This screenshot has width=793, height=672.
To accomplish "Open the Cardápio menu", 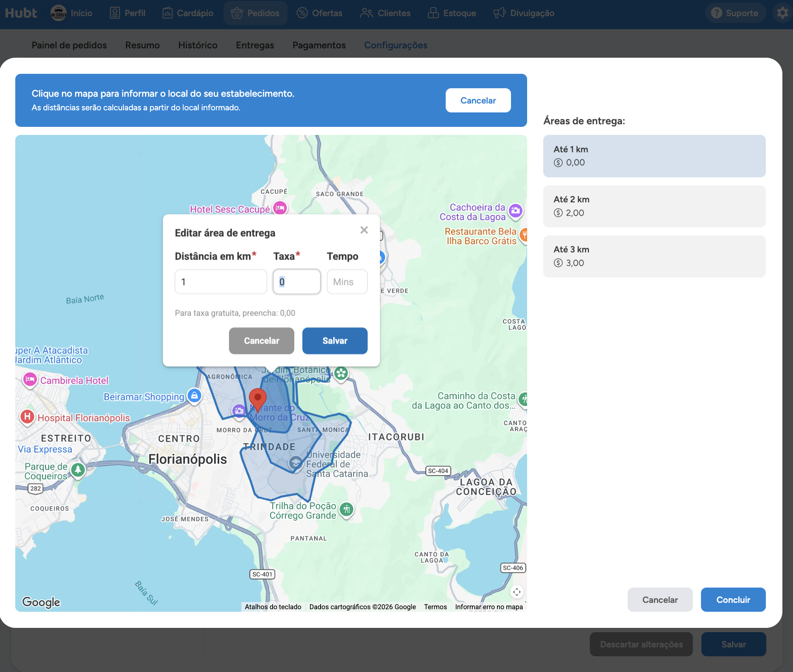I will click(x=188, y=13).
